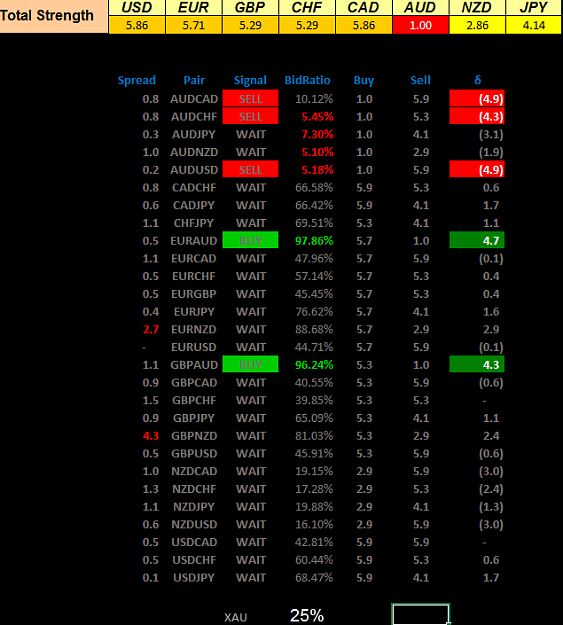This screenshot has height=625, width=563.
Task: Click the δ delta column header
Action: tap(478, 81)
